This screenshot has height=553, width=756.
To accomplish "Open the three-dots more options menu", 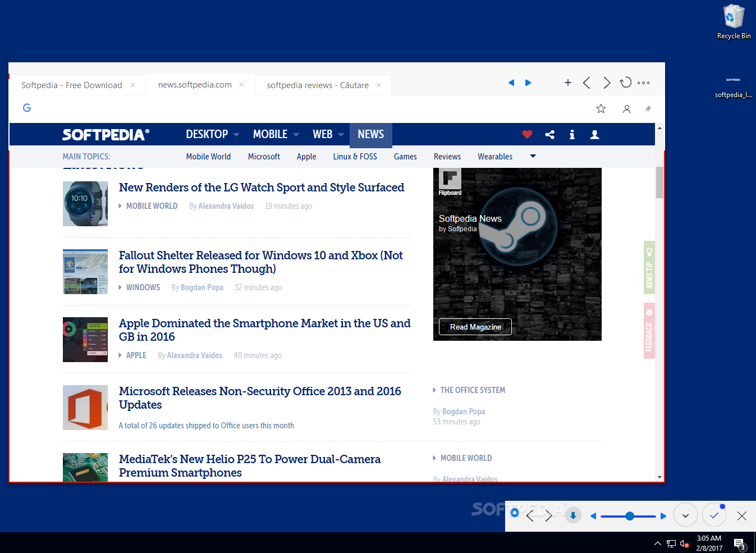I will 644,83.
